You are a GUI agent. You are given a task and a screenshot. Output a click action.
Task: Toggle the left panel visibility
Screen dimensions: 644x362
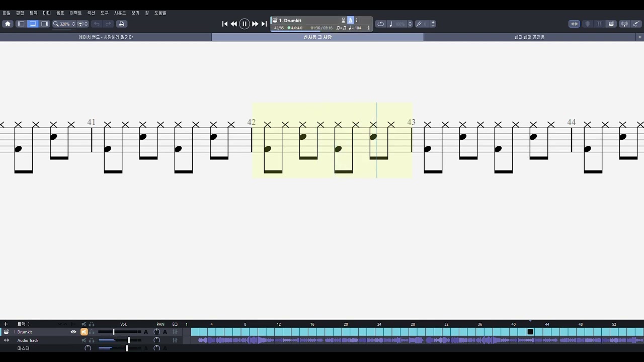pyautogui.click(x=21, y=24)
